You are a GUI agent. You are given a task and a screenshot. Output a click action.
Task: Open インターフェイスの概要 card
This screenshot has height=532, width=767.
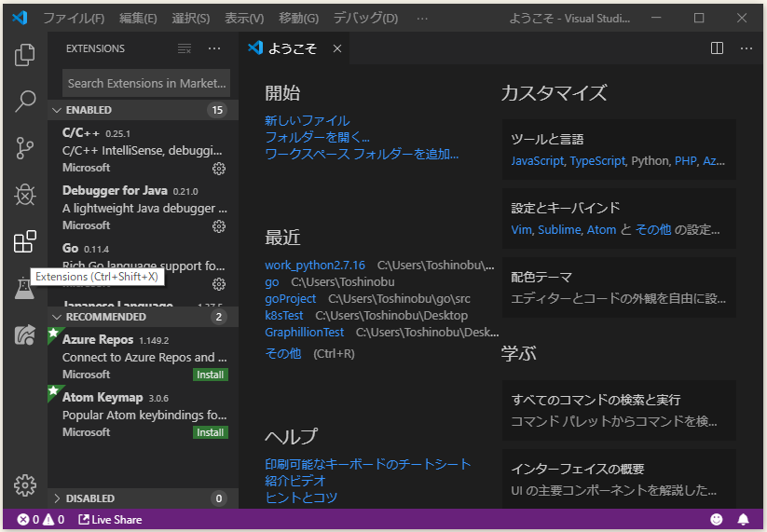pyautogui.click(x=619, y=479)
